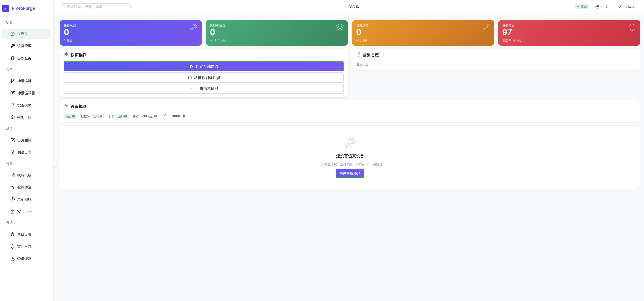Click the layers icon on 运行中协议 card

pos(340,27)
